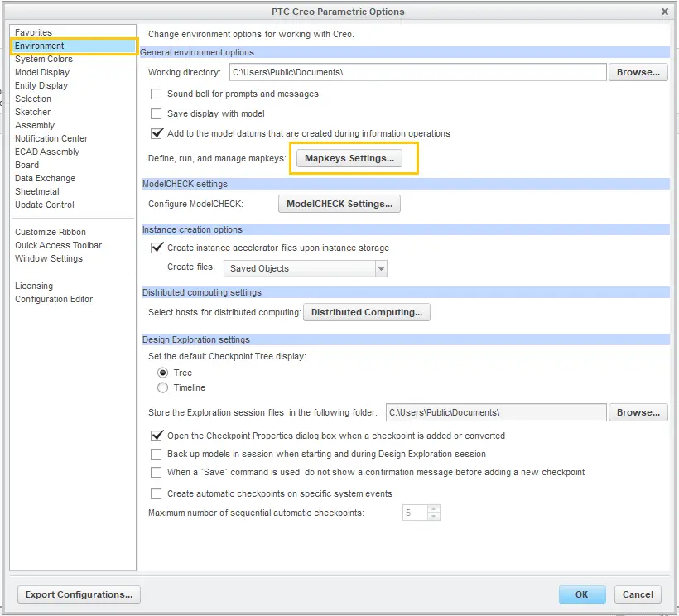679x616 pixels.
Task: Open the Sketcher options category
Action: (33, 112)
